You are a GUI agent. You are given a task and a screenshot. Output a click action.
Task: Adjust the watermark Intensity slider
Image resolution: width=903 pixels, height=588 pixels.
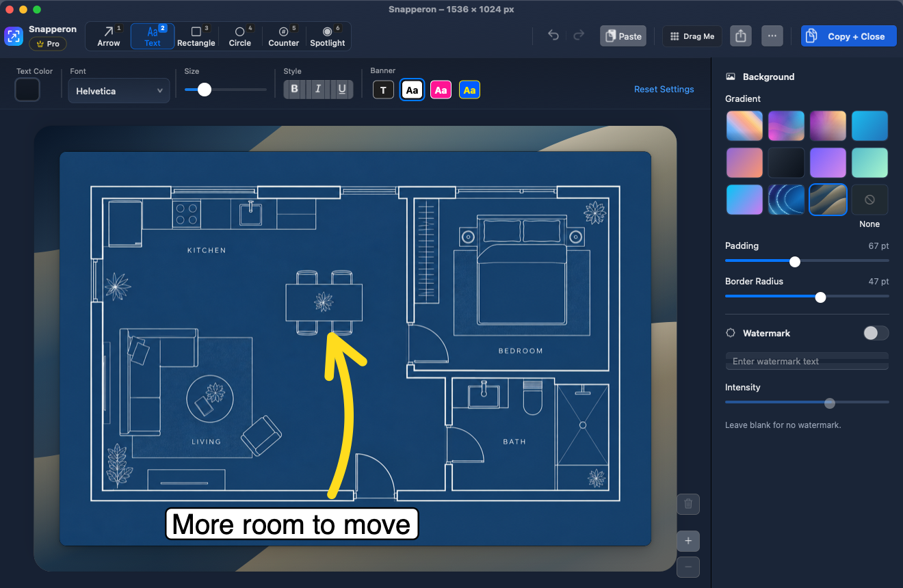click(807, 403)
